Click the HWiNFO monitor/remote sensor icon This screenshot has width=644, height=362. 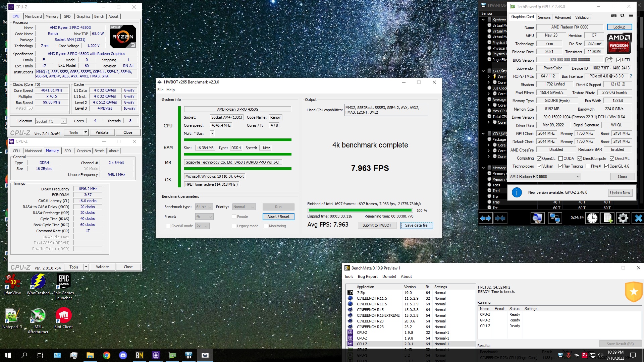537,218
